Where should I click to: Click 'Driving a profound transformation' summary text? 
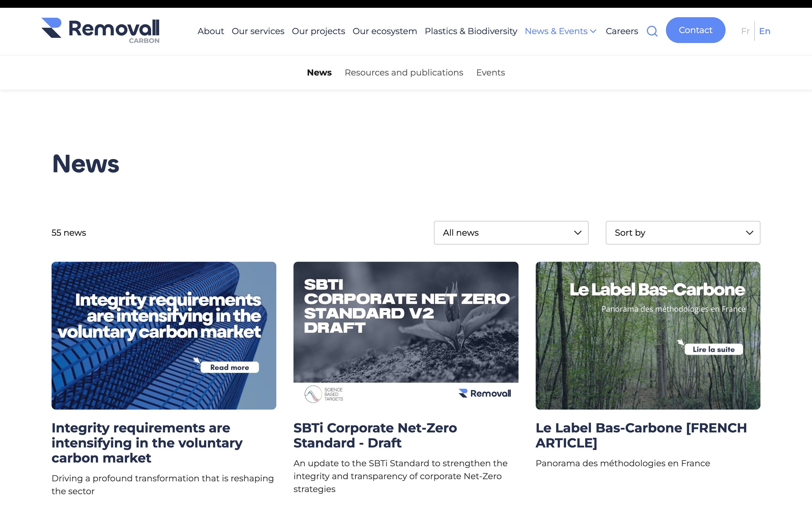click(162, 485)
